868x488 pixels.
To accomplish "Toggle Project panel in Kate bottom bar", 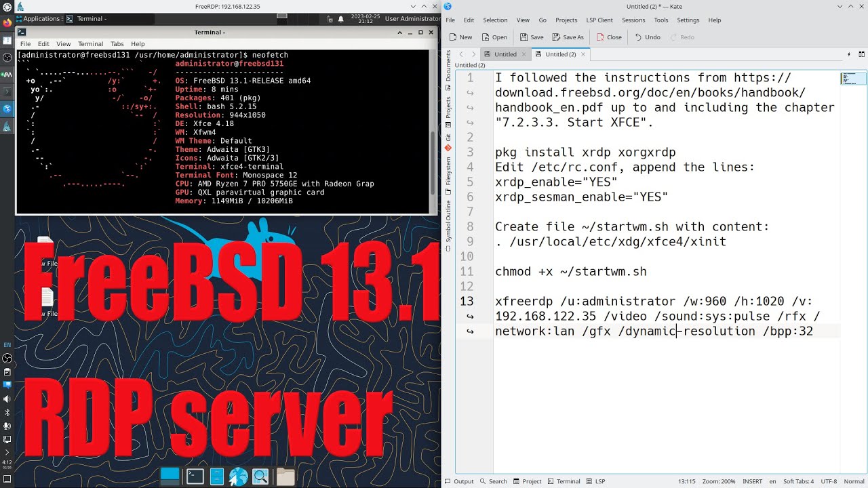I will point(527,481).
